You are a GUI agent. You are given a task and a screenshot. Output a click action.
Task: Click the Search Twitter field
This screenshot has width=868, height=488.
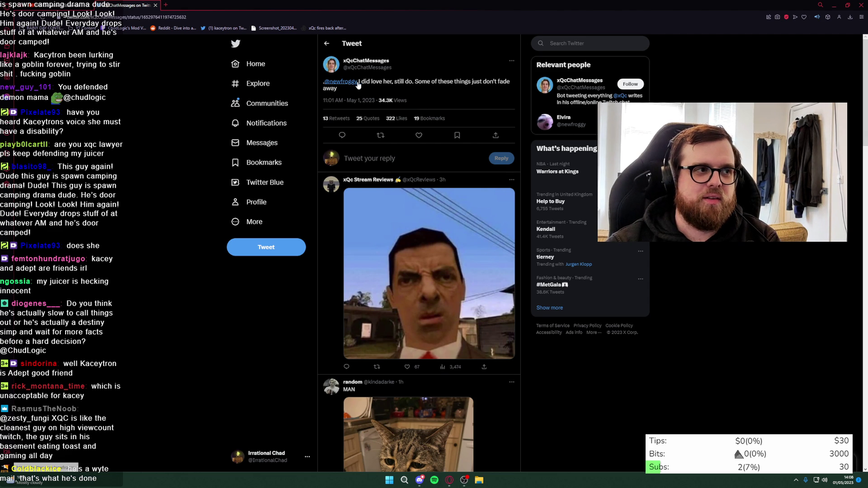[590, 43]
